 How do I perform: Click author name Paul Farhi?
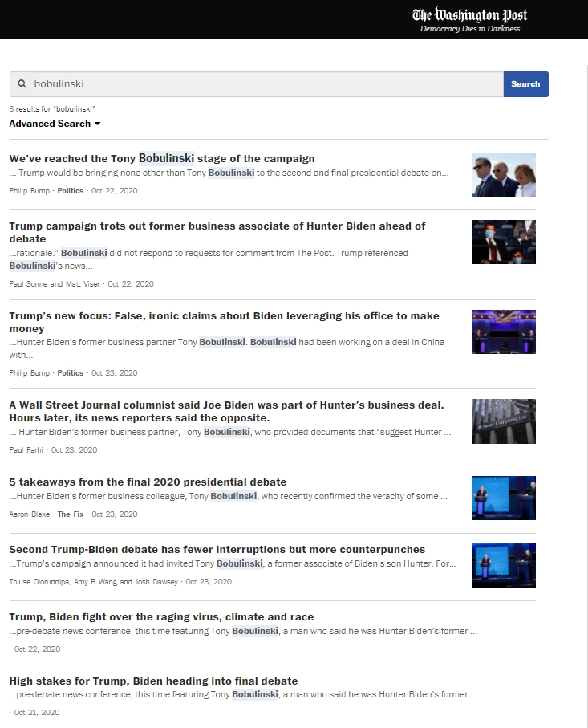click(26, 450)
